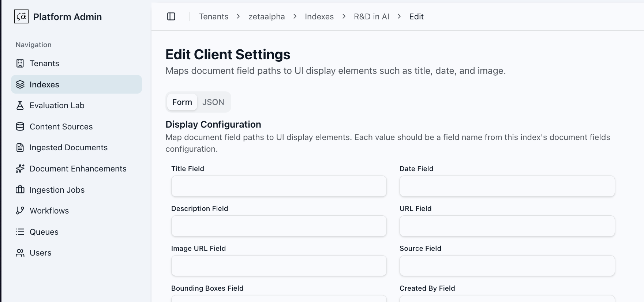Image resolution: width=644 pixels, height=302 pixels.
Task: Switch to the Form tab
Action: pos(182,102)
